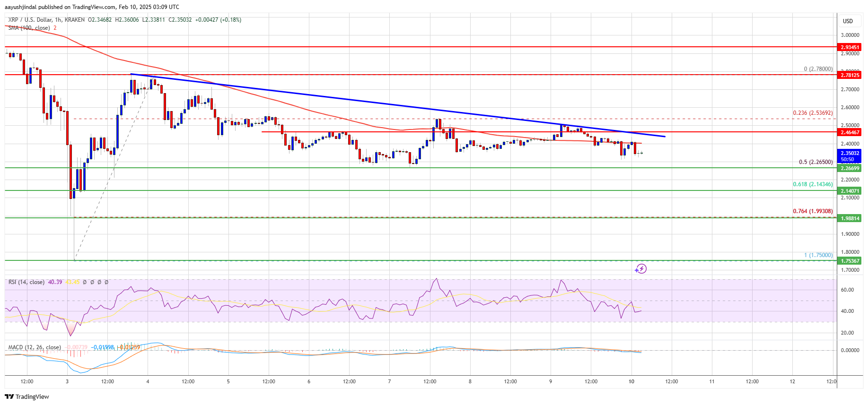This screenshot has height=405, width=868.
Task: Click the 0.618 (2.14346) Fibonacci level label
Action: 813,184
